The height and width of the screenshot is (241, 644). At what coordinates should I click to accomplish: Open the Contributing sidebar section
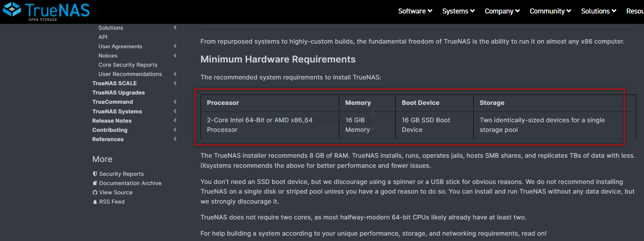tap(110, 130)
